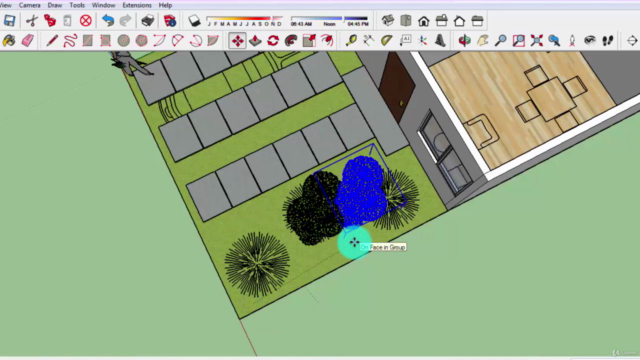Select the Position Camera tool

click(572, 41)
